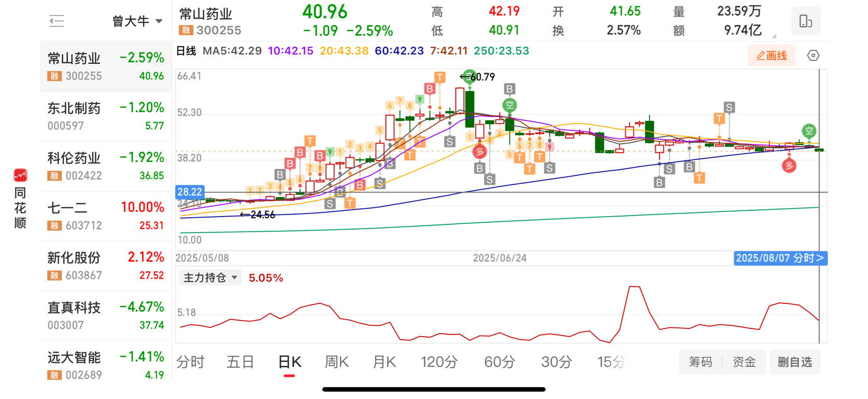The width and height of the screenshot is (868, 399).
Task: Select 东北制药 000597 in watchlist
Action: [106, 116]
